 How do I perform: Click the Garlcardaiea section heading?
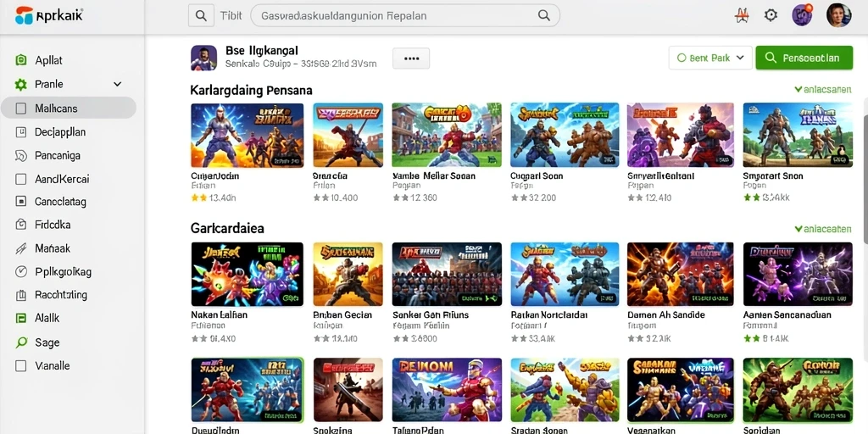pyautogui.click(x=227, y=228)
